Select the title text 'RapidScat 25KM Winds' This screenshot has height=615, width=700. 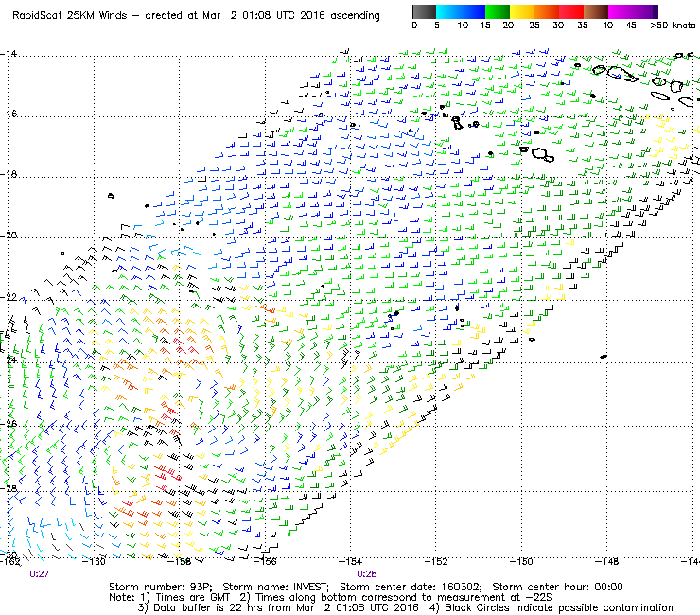(70, 16)
